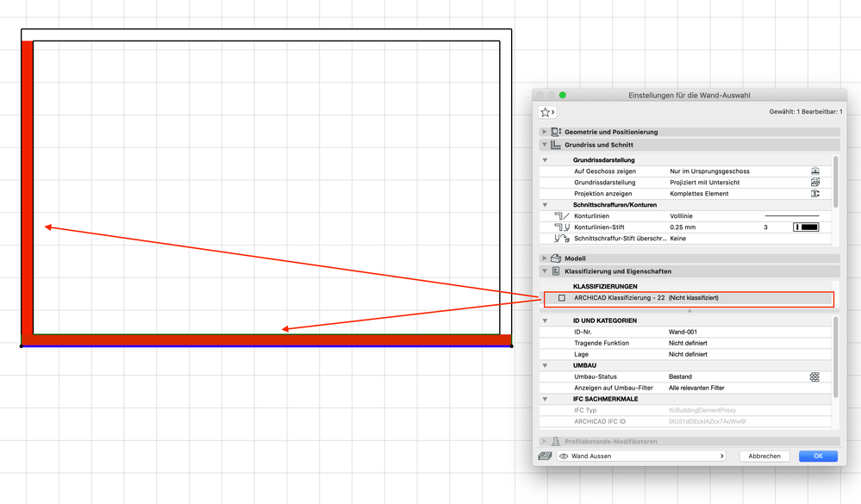
Task: Click the Modell panel icon
Action: click(x=556, y=258)
